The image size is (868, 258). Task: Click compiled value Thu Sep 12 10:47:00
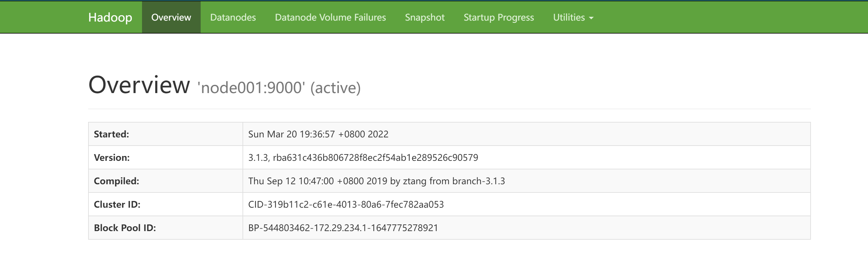pyautogui.click(x=376, y=181)
